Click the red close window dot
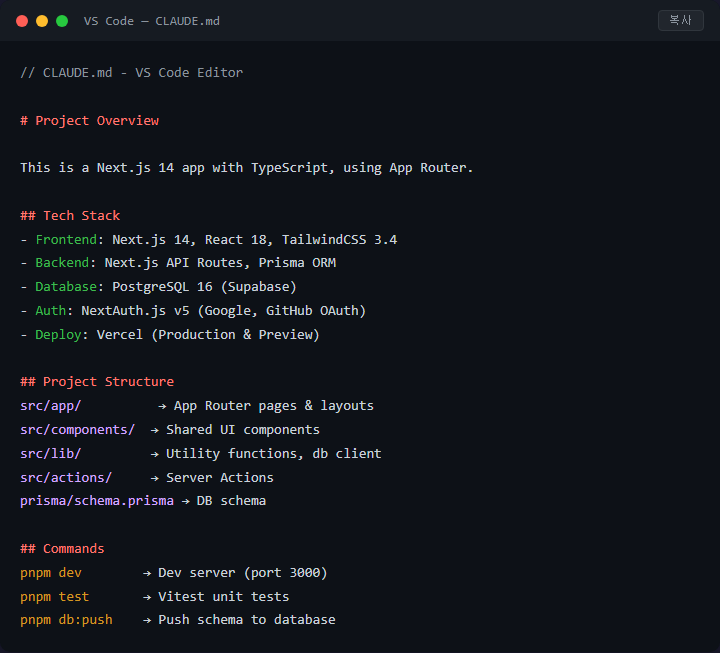 [22, 21]
